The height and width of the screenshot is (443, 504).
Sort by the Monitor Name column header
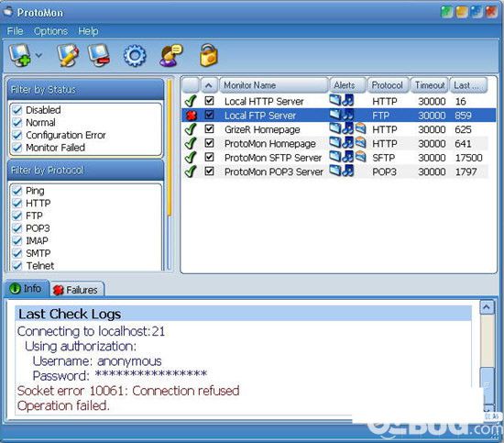tap(274, 85)
